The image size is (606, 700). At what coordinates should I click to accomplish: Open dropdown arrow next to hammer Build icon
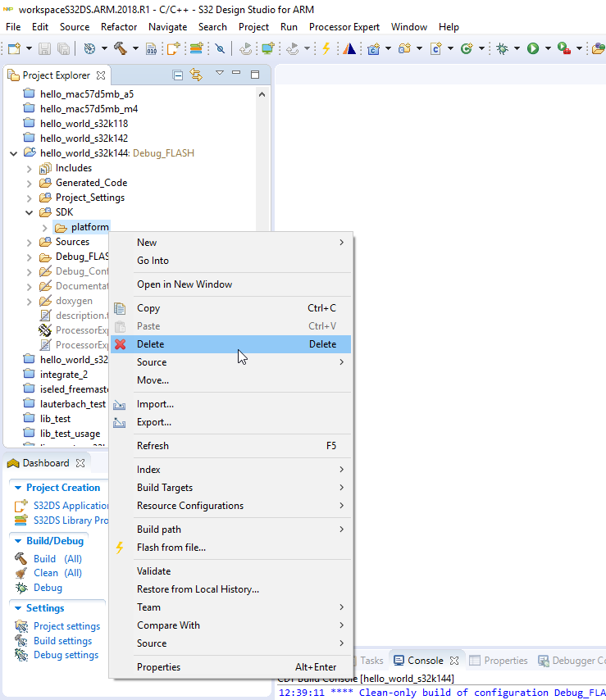135,48
